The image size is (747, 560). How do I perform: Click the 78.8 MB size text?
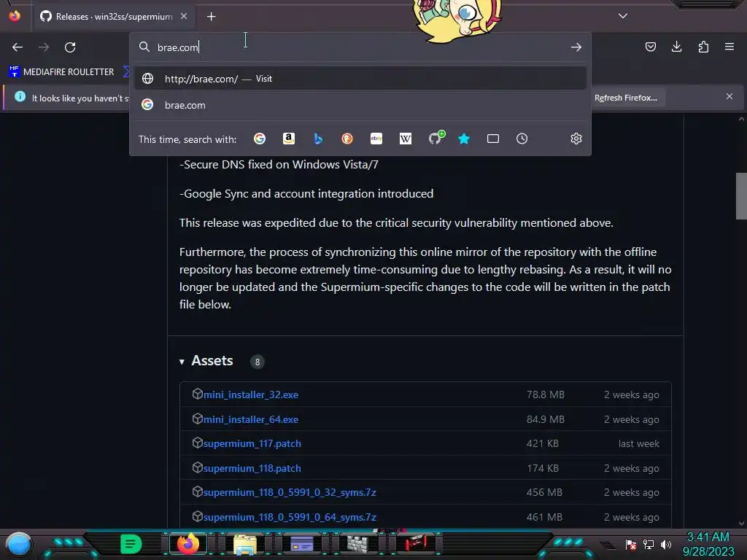[546, 394]
